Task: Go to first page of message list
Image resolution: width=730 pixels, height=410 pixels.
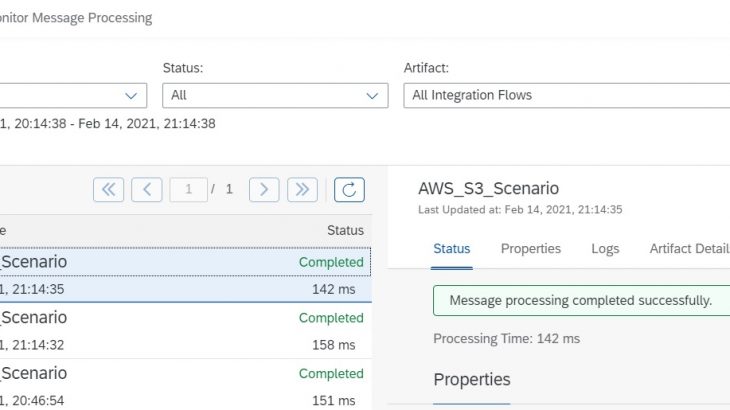Action: coord(108,189)
